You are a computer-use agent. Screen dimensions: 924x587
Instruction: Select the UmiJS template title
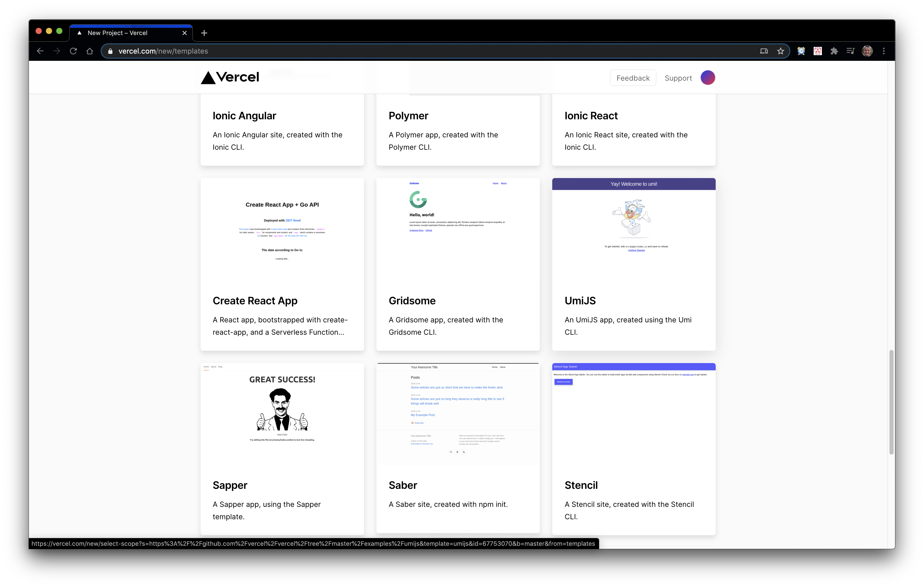tap(580, 301)
